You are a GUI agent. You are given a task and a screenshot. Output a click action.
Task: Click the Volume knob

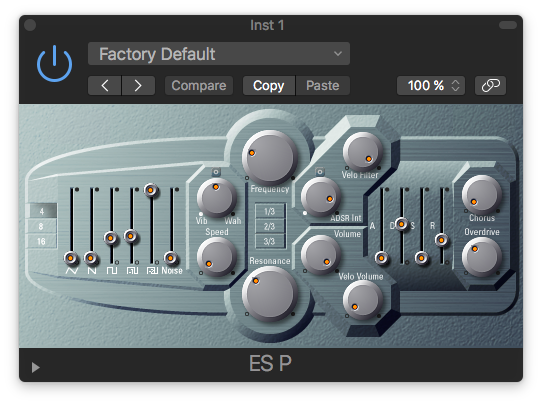[x=321, y=255]
